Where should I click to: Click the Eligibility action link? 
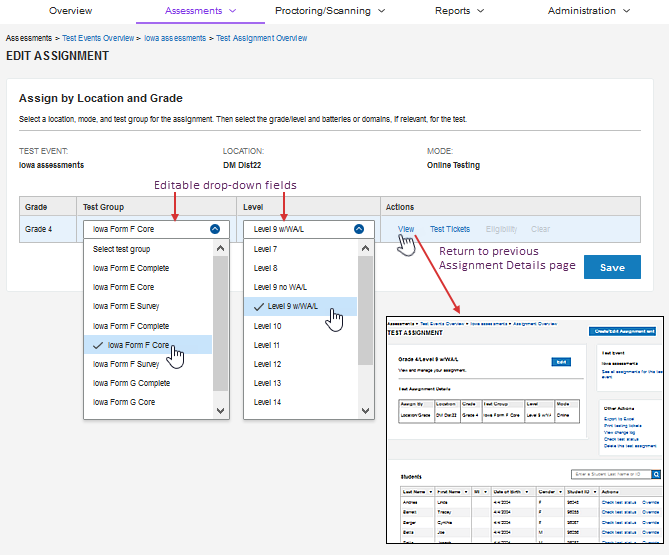pyautogui.click(x=501, y=229)
